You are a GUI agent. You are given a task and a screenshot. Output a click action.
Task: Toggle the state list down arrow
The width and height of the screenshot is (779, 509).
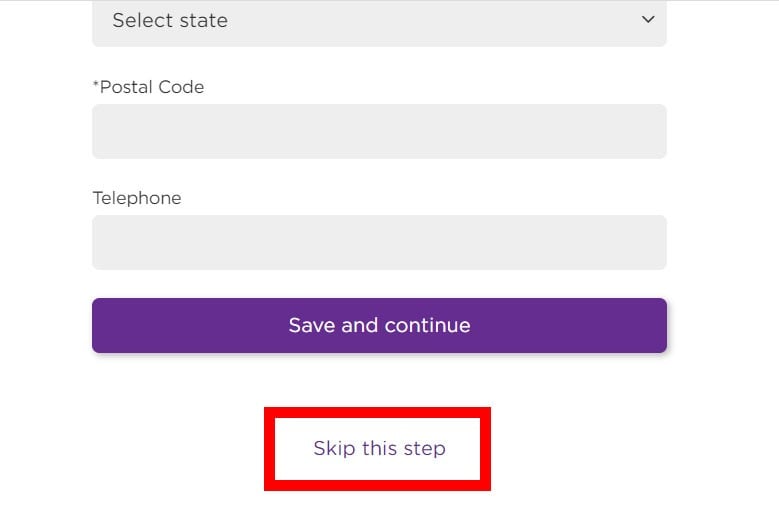(x=648, y=20)
